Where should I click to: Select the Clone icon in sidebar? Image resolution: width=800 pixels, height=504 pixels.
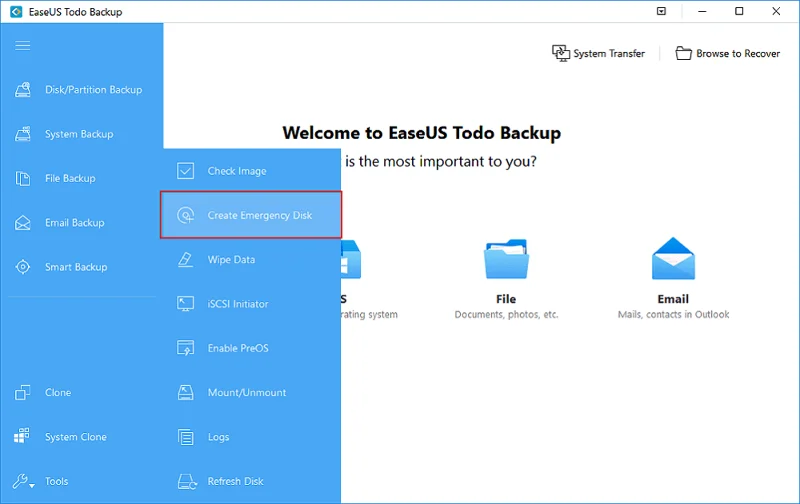pos(23,393)
